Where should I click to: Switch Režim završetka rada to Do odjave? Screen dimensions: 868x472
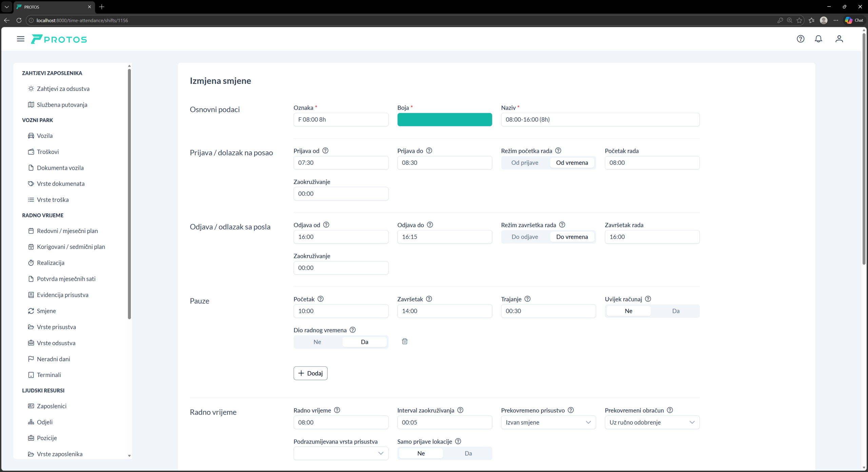pos(525,237)
